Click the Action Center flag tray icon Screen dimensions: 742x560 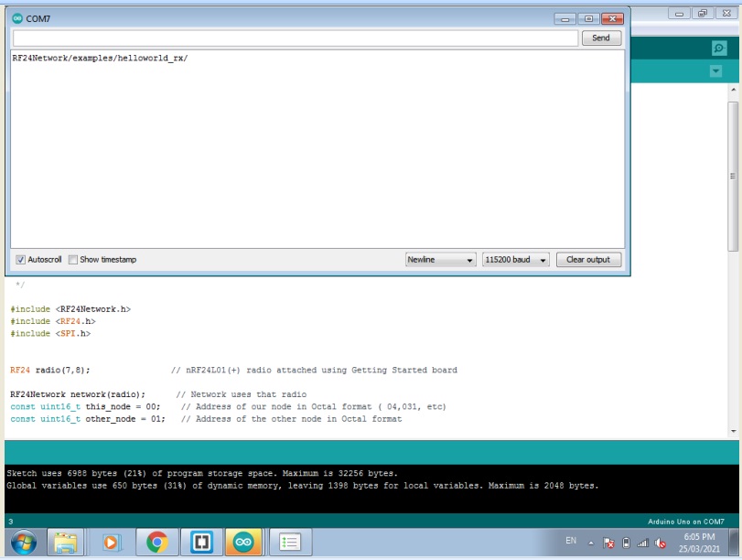[x=608, y=543]
